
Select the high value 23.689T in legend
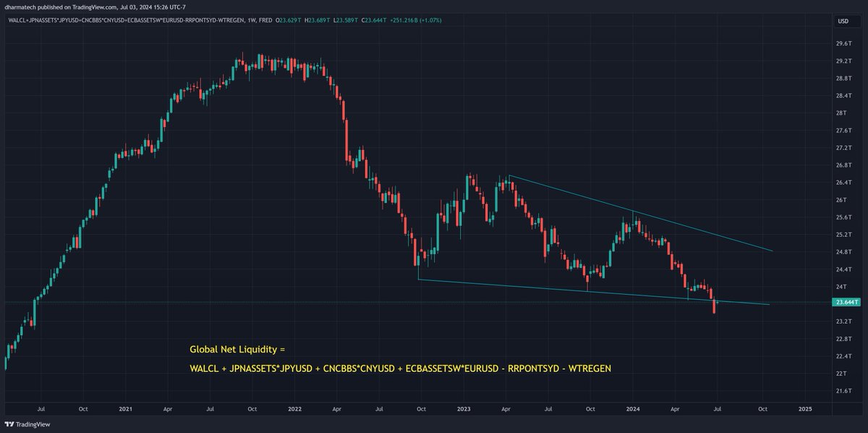coord(320,21)
